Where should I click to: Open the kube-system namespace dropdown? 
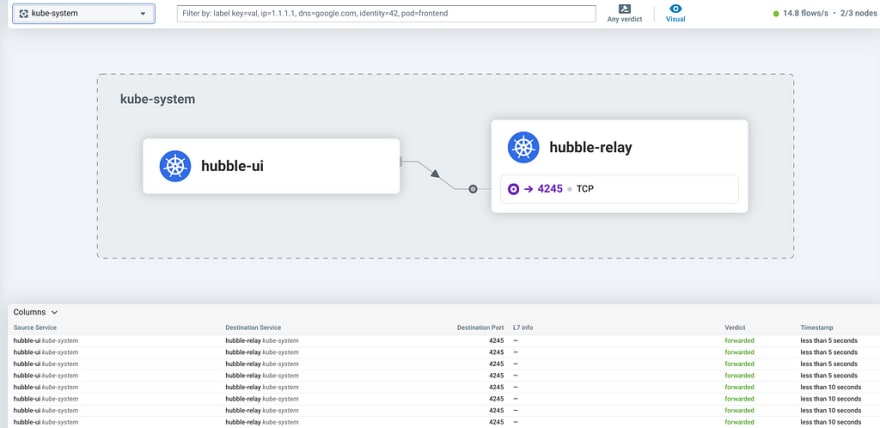coord(84,13)
